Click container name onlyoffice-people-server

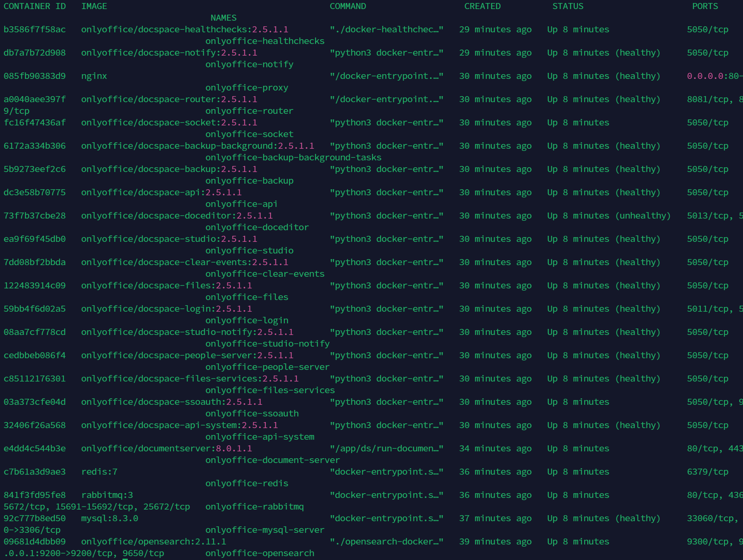[x=268, y=367]
